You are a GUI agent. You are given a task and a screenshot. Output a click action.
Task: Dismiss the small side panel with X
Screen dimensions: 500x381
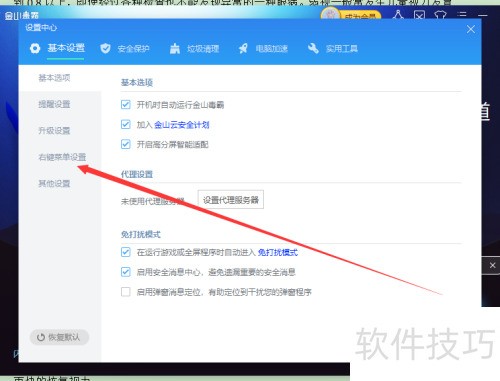[493, 265]
